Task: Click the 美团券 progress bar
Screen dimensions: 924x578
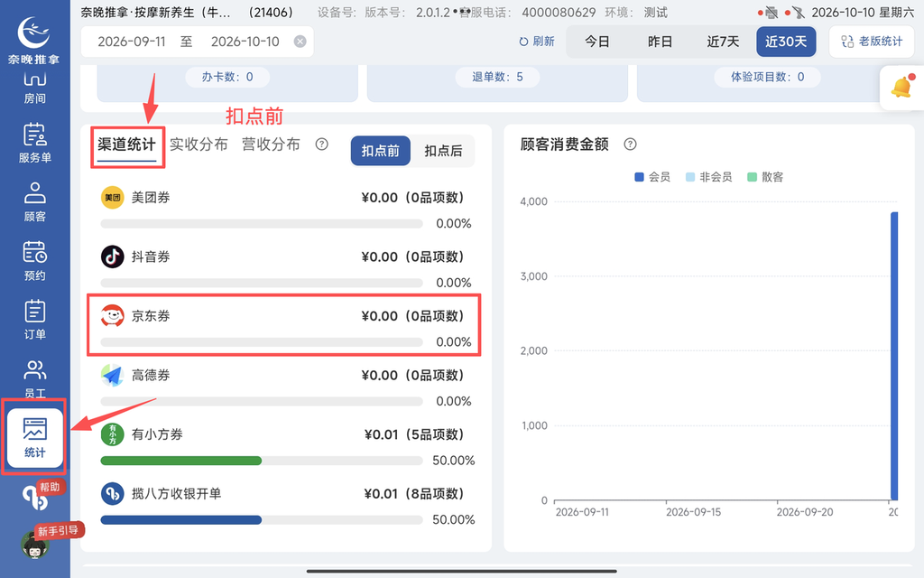Action: point(262,224)
